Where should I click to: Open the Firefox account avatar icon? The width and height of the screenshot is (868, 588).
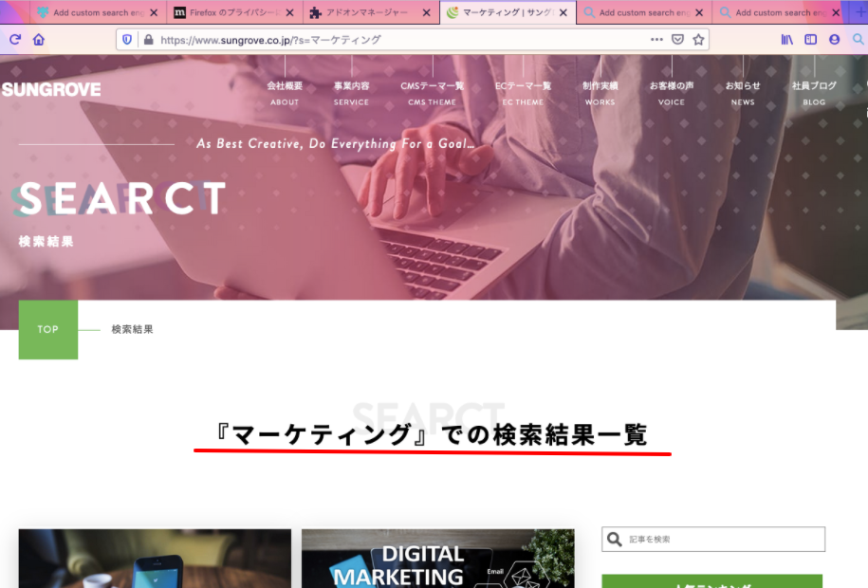pyautogui.click(x=835, y=40)
